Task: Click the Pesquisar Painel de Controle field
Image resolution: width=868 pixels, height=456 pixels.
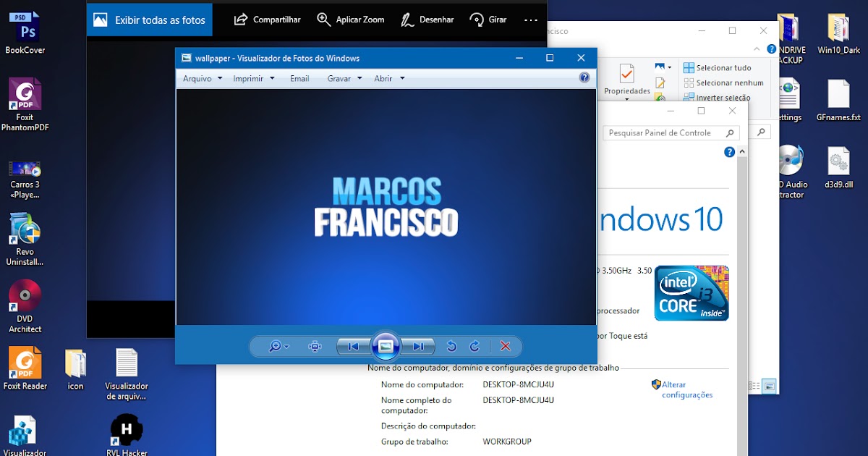Action: [671, 132]
